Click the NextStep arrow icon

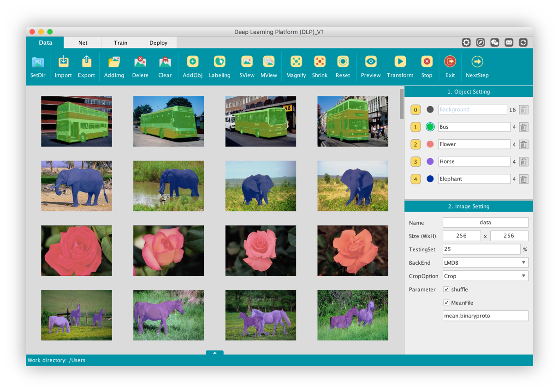pyautogui.click(x=477, y=62)
